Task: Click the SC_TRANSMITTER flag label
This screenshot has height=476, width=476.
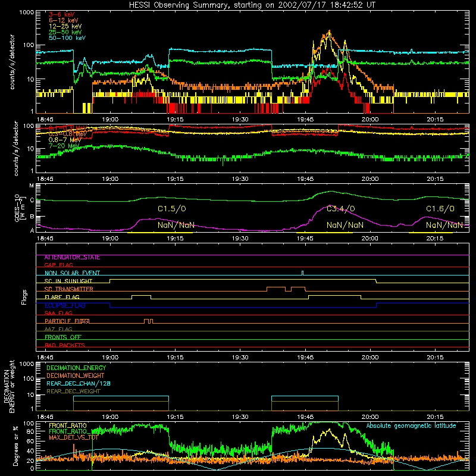Action: (68, 289)
